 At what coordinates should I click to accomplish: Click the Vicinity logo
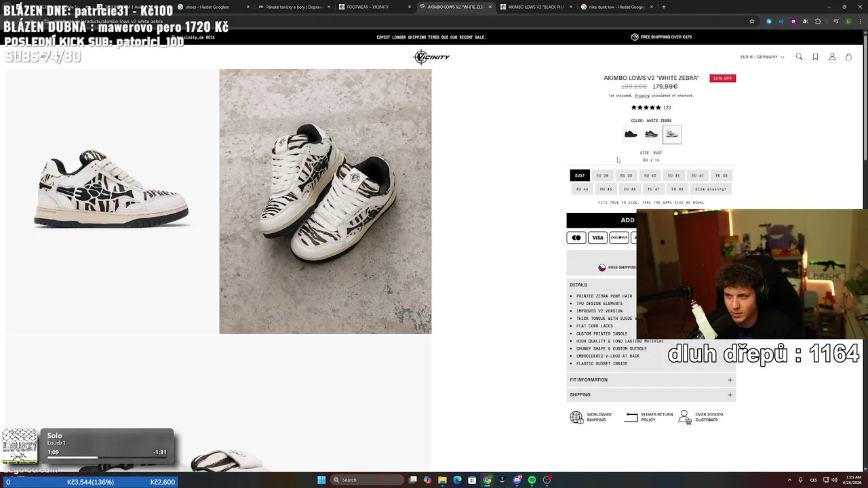tap(431, 57)
